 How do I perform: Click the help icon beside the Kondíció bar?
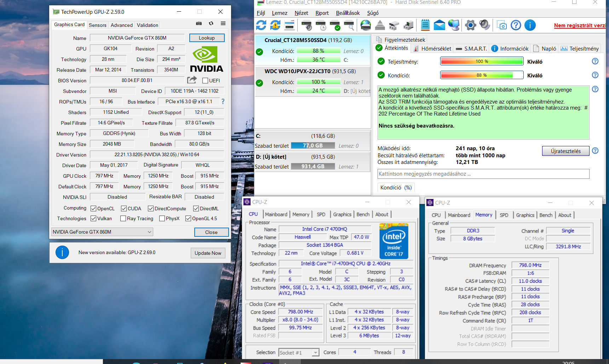pos(595,75)
